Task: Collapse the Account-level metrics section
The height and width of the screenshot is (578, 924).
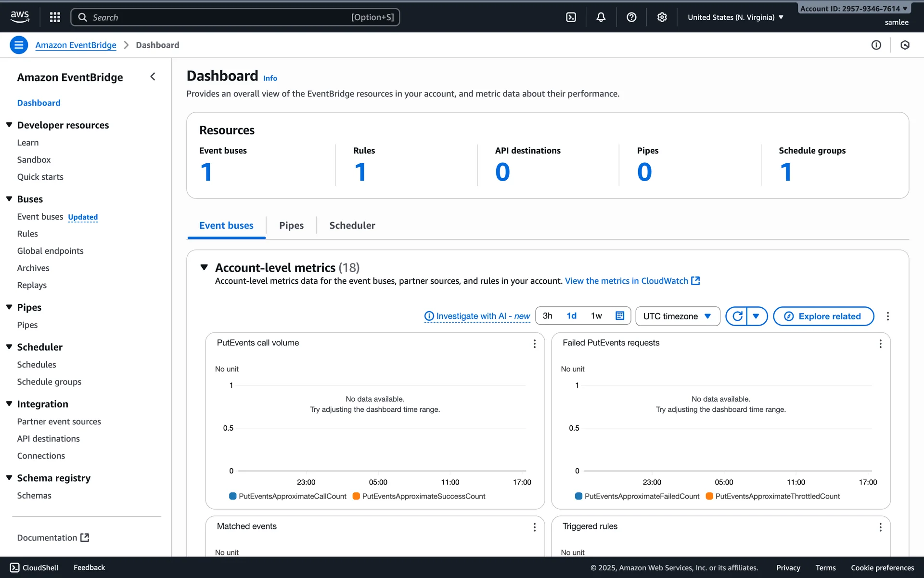Action: [x=204, y=267]
